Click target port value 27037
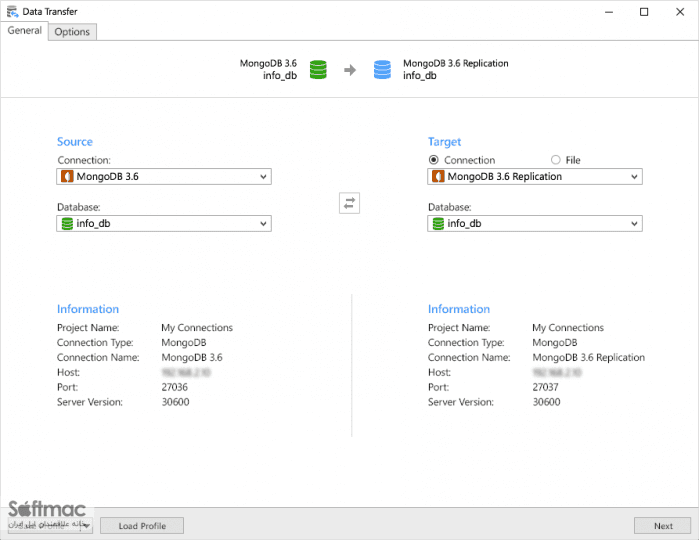699x540 pixels. (545, 387)
